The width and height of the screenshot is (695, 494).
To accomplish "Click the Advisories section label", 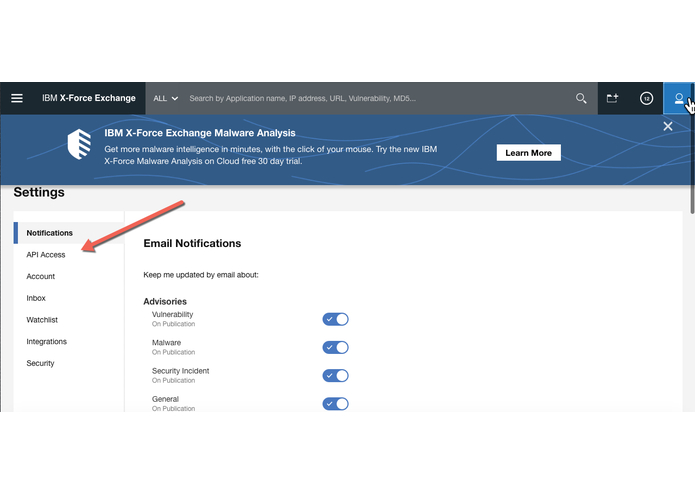I will [165, 301].
